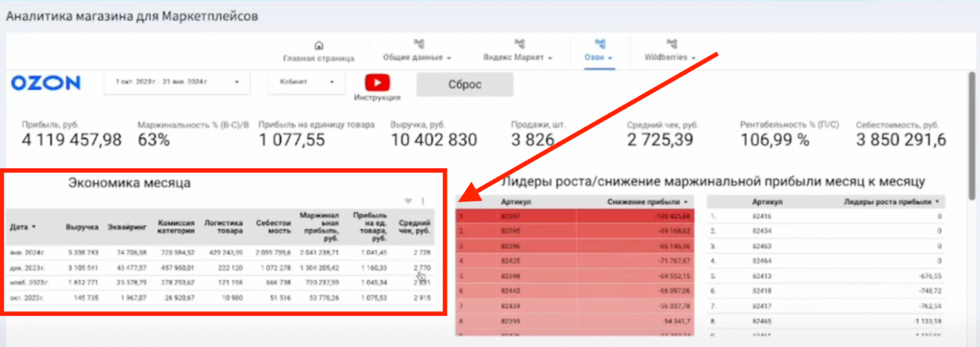Expand the Яндекс Маркет menu
Viewport: 980px width, 347px height.
point(518,58)
